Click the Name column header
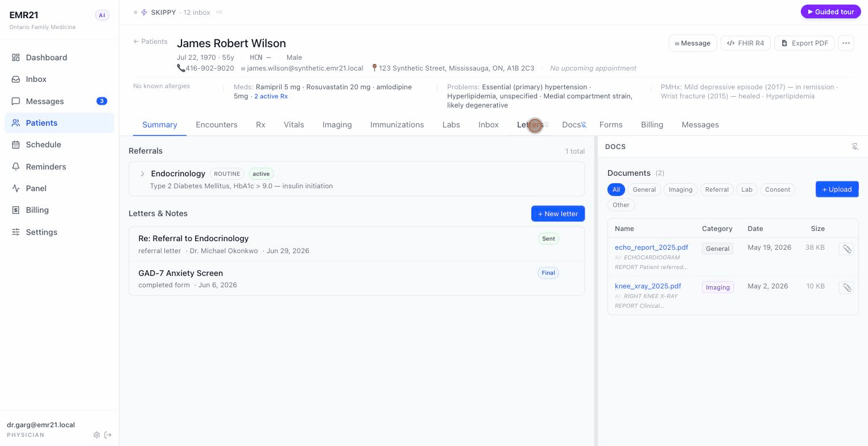This screenshot has width=868, height=446. pyautogui.click(x=624, y=229)
